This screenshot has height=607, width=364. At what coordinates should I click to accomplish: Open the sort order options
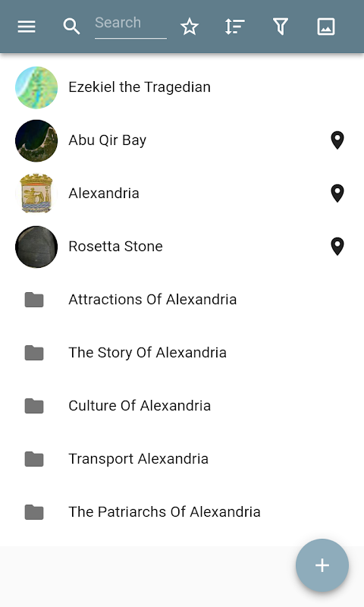click(235, 27)
